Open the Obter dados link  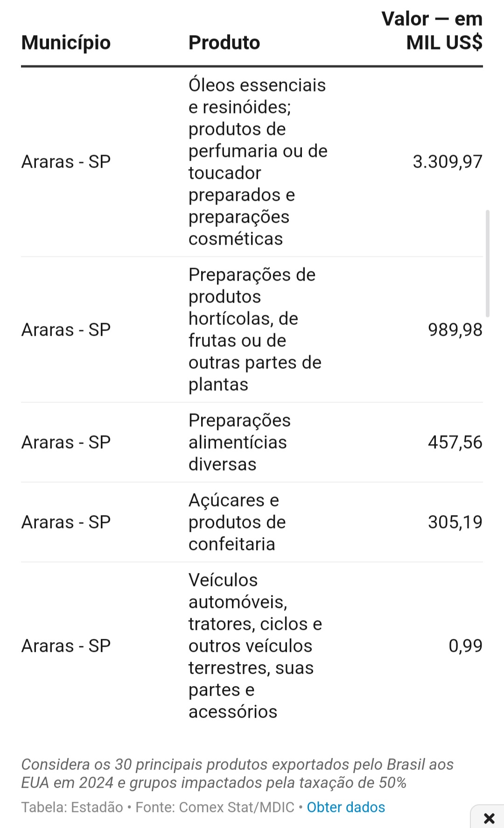pos(346,807)
